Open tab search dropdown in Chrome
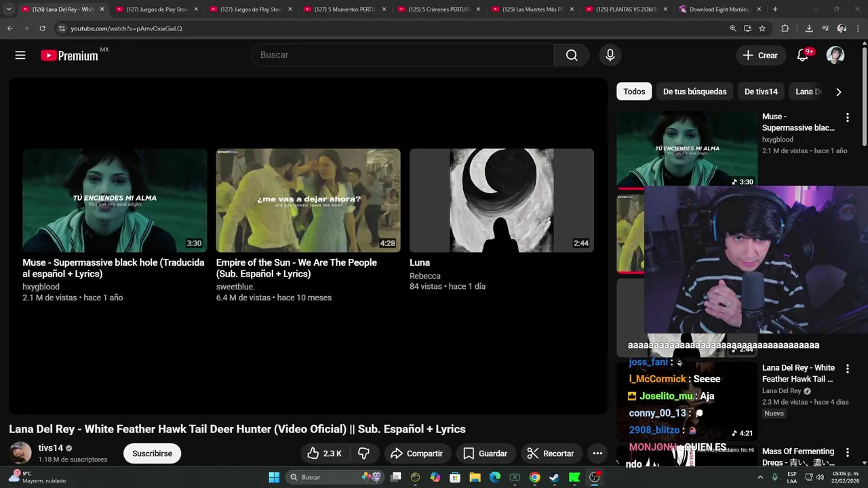868x488 pixels. coord(8,9)
